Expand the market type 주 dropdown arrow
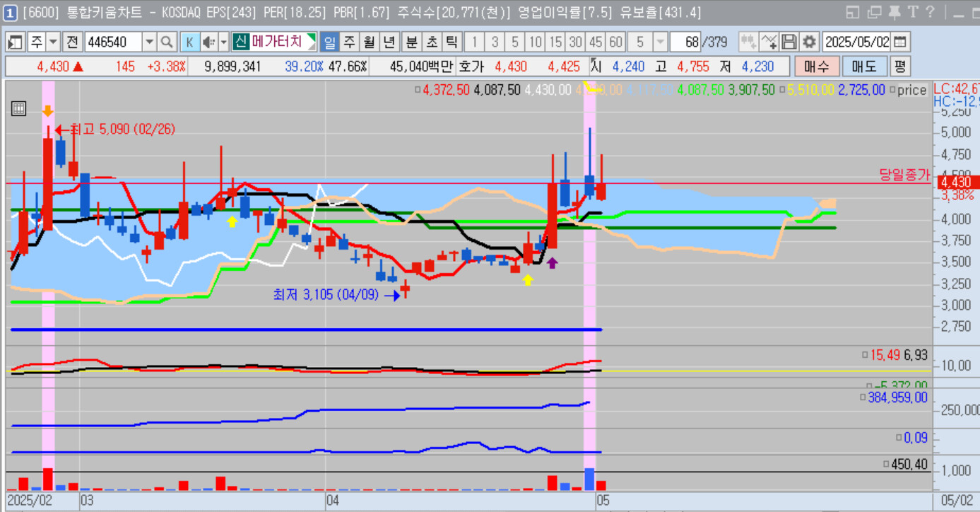This screenshot has width=980, height=512. coord(54,42)
